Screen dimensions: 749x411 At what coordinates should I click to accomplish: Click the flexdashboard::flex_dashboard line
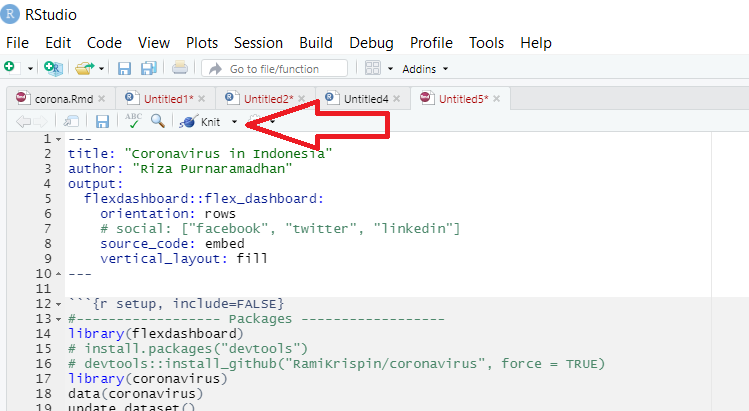[204, 198]
